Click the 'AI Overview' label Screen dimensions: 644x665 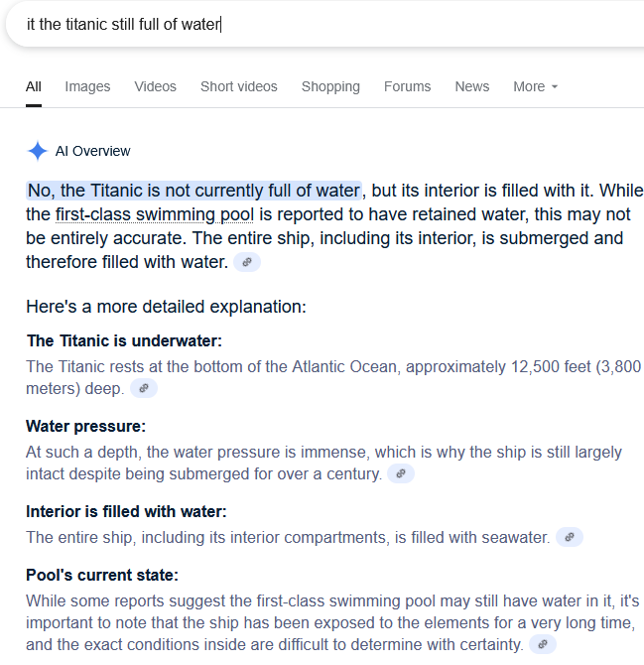[93, 151]
